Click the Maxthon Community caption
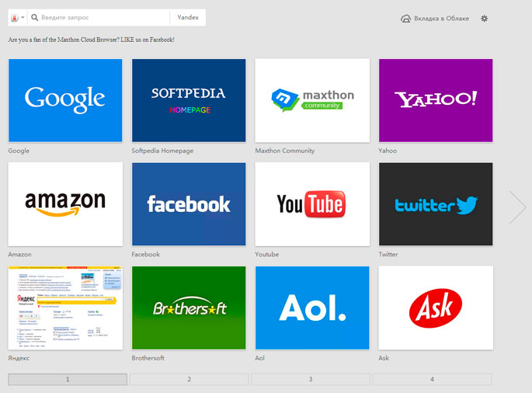This screenshot has height=393, width=532. point(285,151)
